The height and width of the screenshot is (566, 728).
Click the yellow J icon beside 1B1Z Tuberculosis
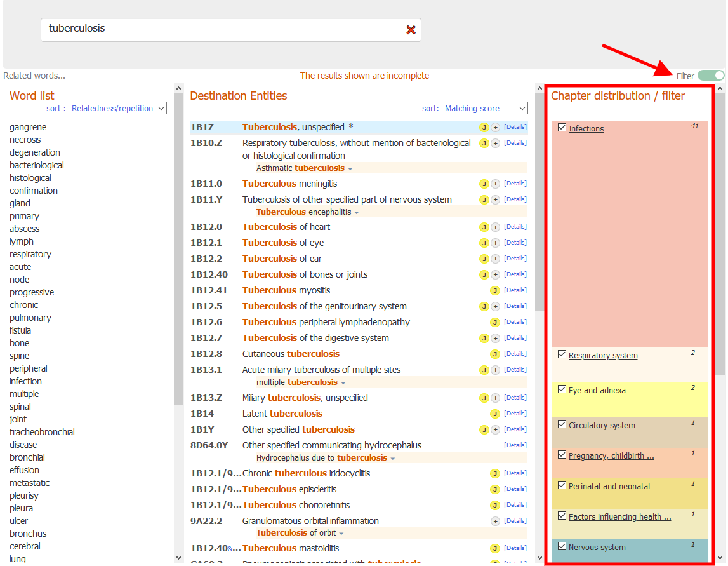(x=483, y=127)
